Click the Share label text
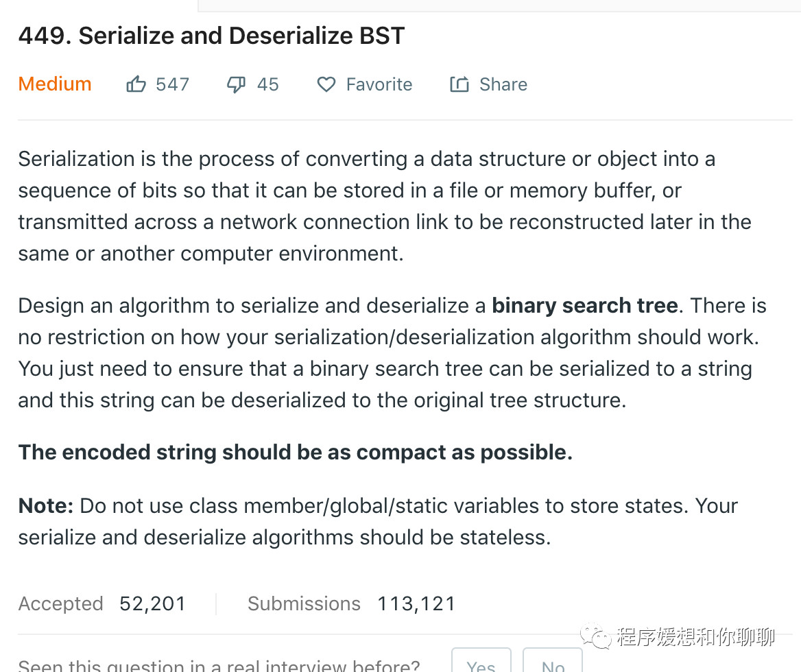The width and height of the screenshot is (801, 672). (x=503, y=84)
